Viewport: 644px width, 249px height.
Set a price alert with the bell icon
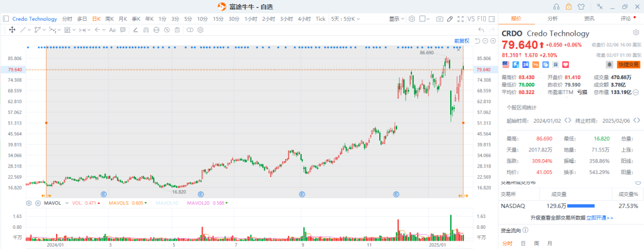coord(609,64)
